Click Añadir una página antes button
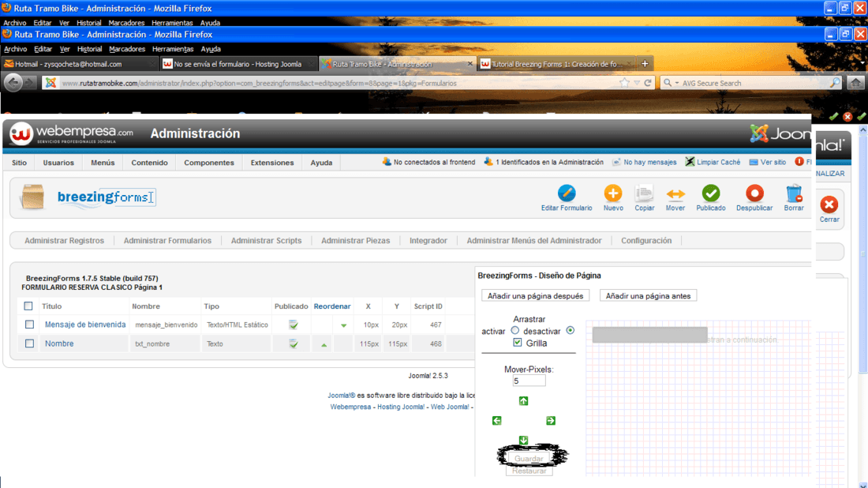This screenshot has width=868, height=488. 648,296
